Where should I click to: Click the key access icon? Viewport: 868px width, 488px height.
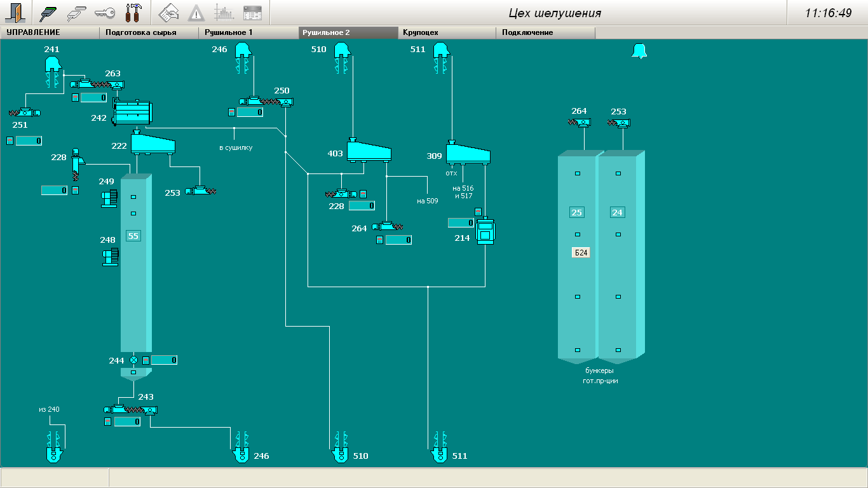click(104, 12)
